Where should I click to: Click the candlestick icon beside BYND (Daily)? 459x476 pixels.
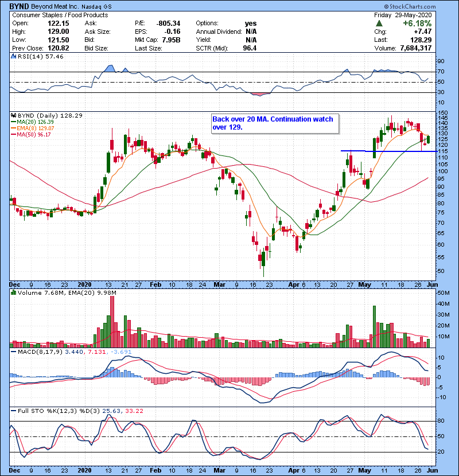[x=13, y=115]
